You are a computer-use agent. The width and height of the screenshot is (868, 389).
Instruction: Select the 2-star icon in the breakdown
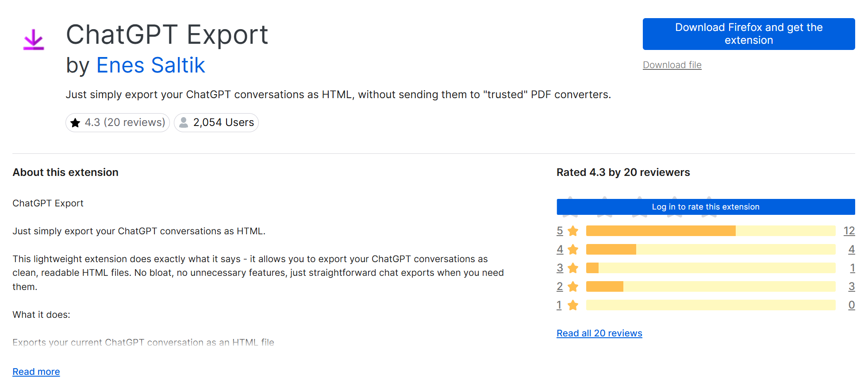(573, 286)
